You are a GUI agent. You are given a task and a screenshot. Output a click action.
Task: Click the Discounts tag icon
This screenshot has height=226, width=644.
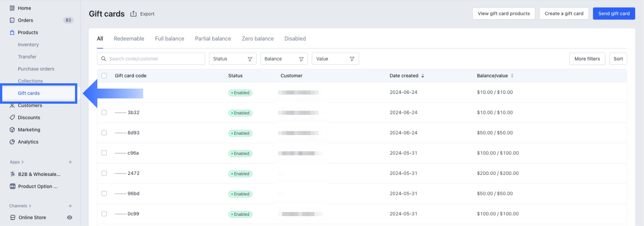tap(12, 117)
